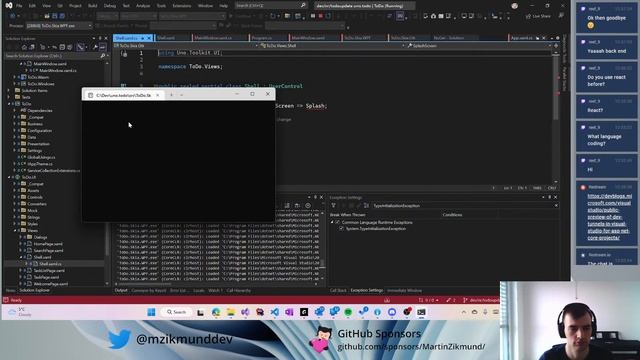Expand the Business folder in Solution Explorer

[x=14, y=124]
